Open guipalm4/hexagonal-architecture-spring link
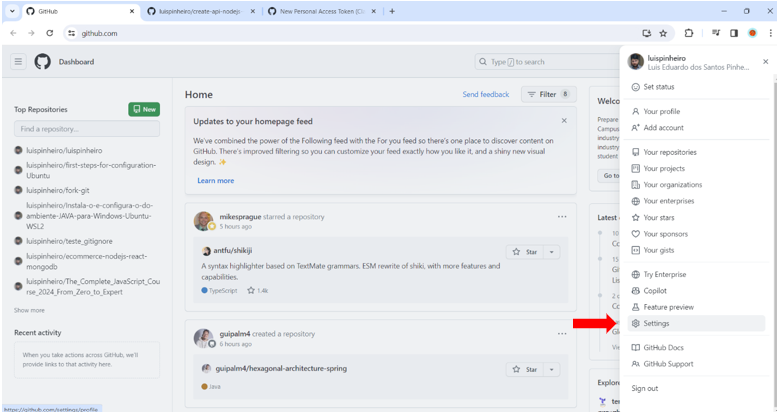Viewport: 777px width, 412px height. coord(281,368)
